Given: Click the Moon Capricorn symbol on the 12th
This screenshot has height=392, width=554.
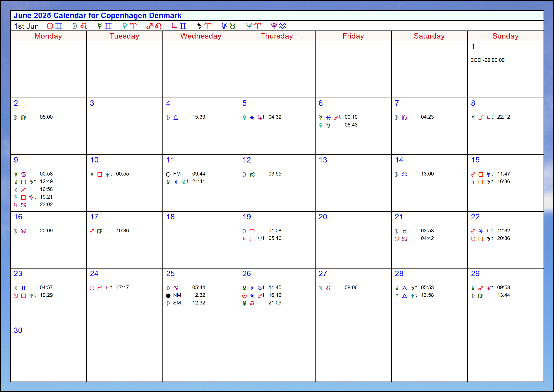Looking at the screenshot, I should coord(252,174).
